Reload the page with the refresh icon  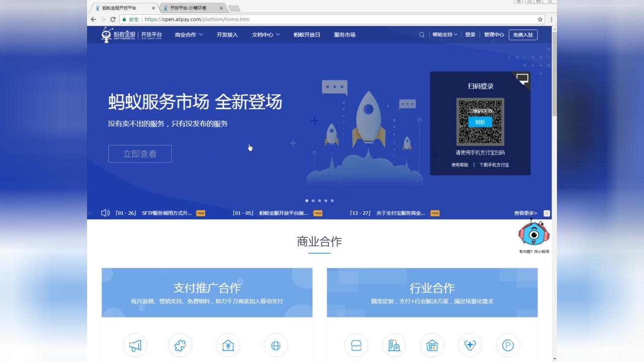click(113, 19)
